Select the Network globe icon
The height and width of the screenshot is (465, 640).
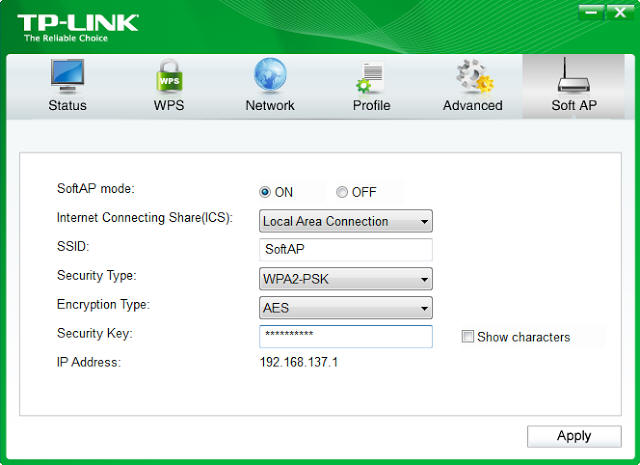(x=270, y=77)
